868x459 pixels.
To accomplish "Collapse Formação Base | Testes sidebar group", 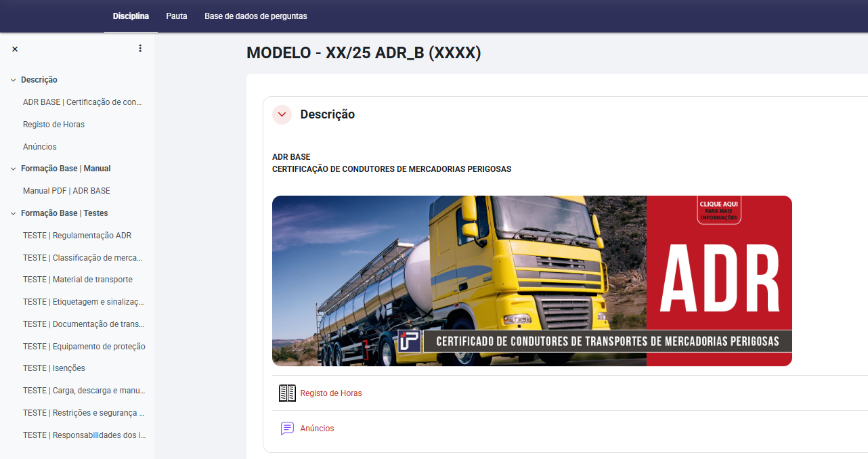I will point(13,213).
